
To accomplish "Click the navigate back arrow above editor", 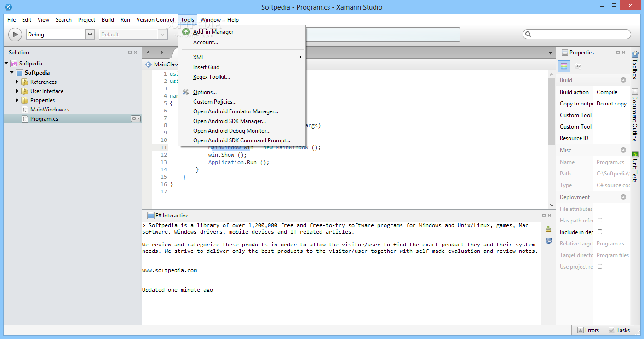I will point(149,52).
